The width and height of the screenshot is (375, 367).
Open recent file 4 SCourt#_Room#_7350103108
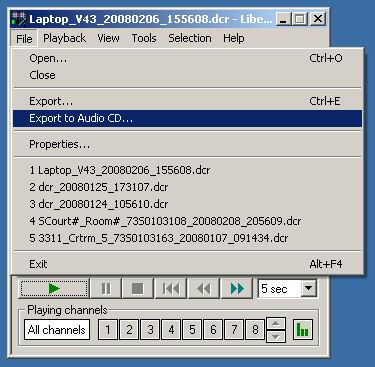187,221
